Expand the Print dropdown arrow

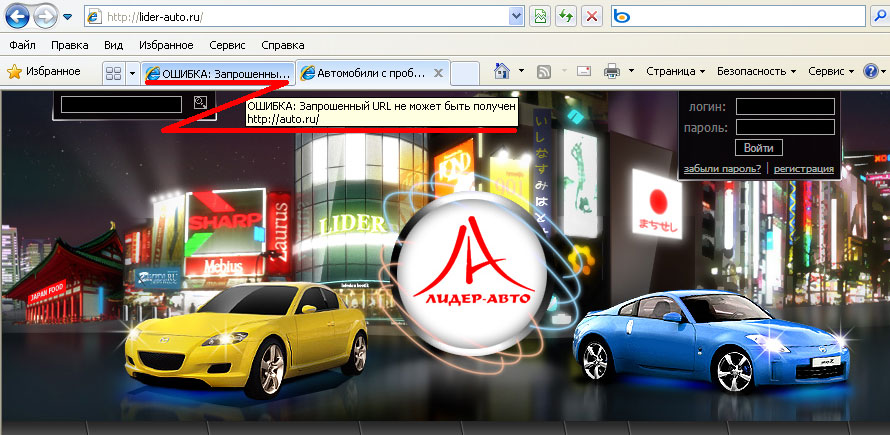coord(631,72)
